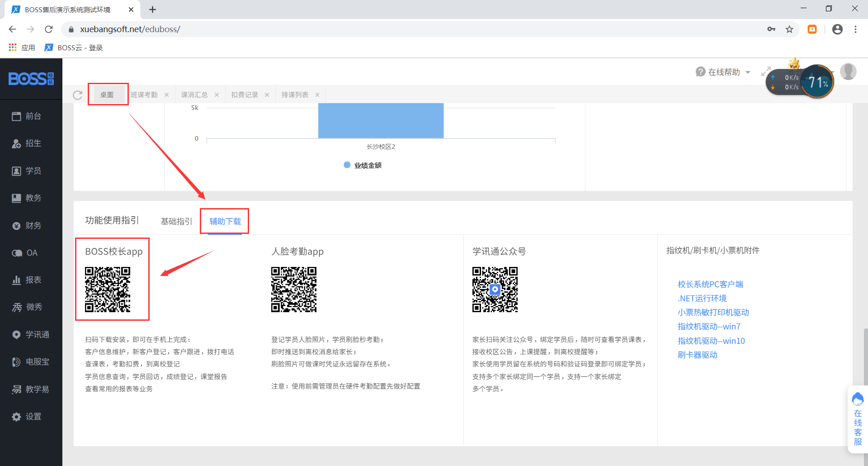Download 指纹机驱动--win10

click(x=711, y=341)
